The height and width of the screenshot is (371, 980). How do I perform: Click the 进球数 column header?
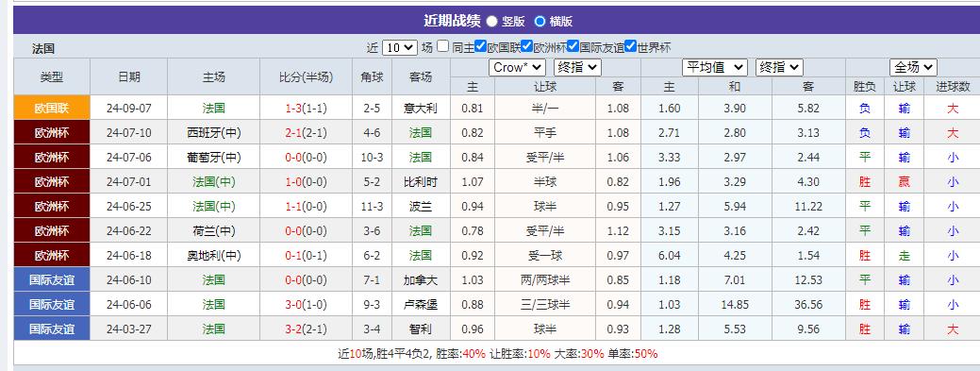tap(953, 86)
